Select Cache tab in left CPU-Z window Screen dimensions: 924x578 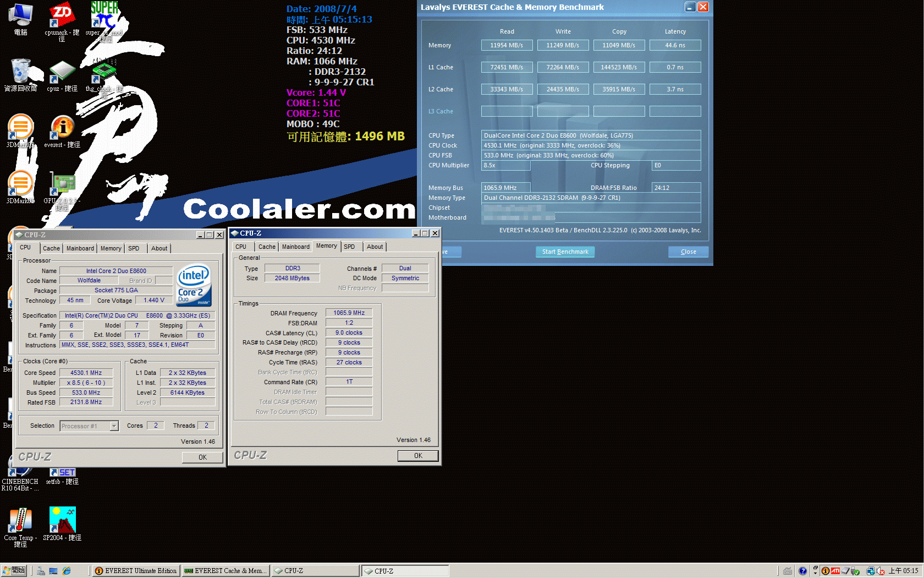[x=51, y=248]
